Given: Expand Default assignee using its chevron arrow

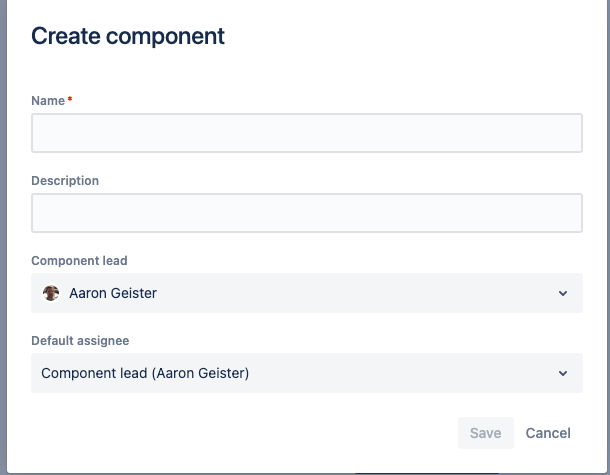Looking at the screenshot, I should (563, 373).
